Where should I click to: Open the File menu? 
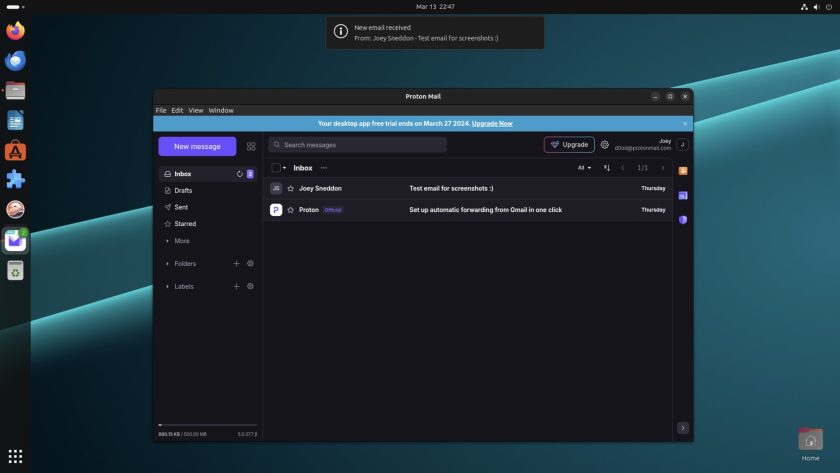coord(161,110)
